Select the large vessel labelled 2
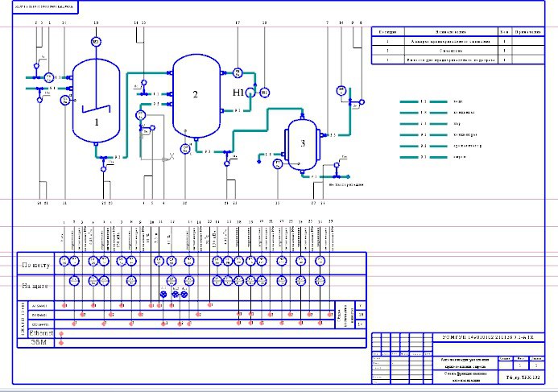The width and height of the screenshot is (558, 392). [196, 96]
